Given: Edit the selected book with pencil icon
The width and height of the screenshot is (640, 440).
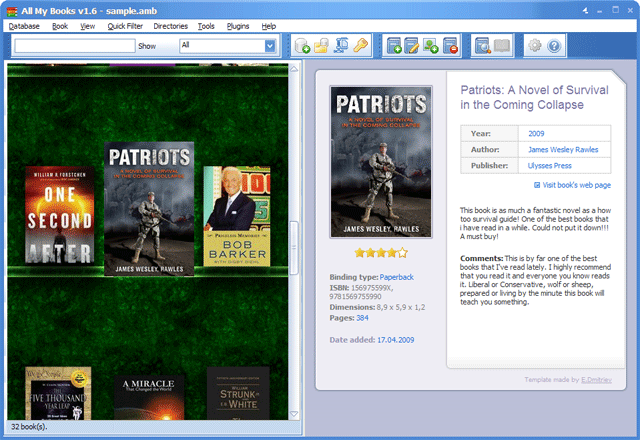Looking at the screenshot, I should [411, 45].
